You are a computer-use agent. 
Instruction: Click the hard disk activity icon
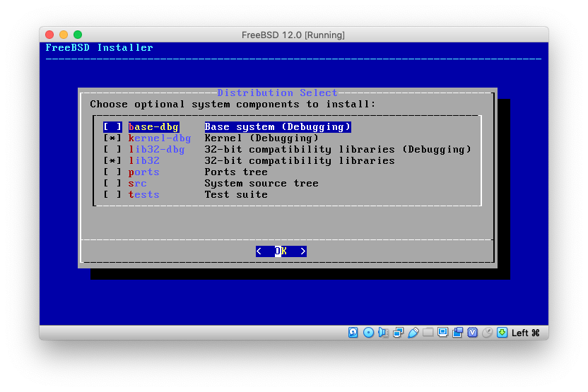click(x=353, y=333)
